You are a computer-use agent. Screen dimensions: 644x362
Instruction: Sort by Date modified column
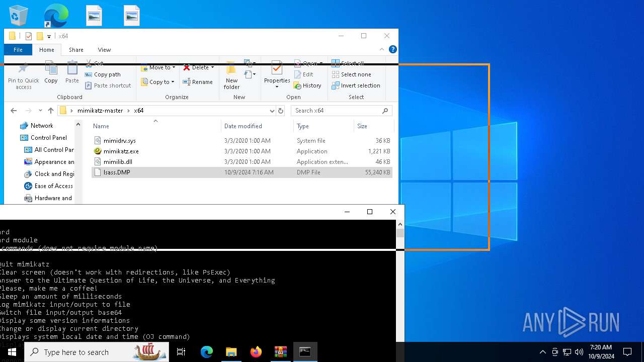pos(257,126)
